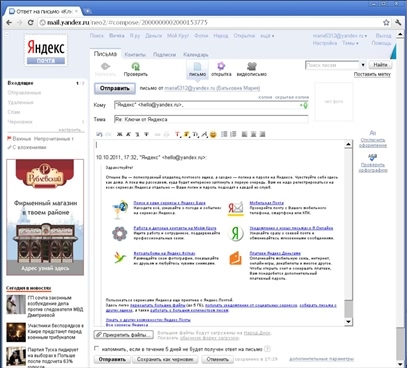Bookmark the page with the star icon
The height and width of the screenshot is (368, 407).
click(x=386, y=23)
